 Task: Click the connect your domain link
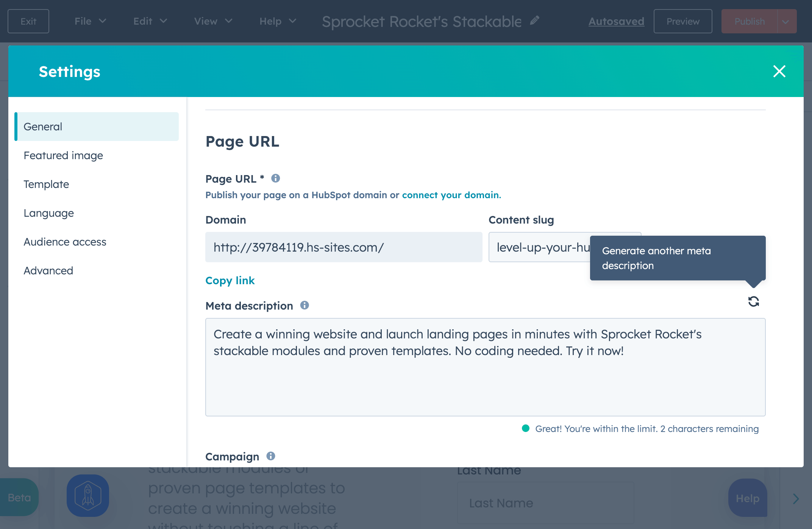pyautogui.click(x=451, y=195)
